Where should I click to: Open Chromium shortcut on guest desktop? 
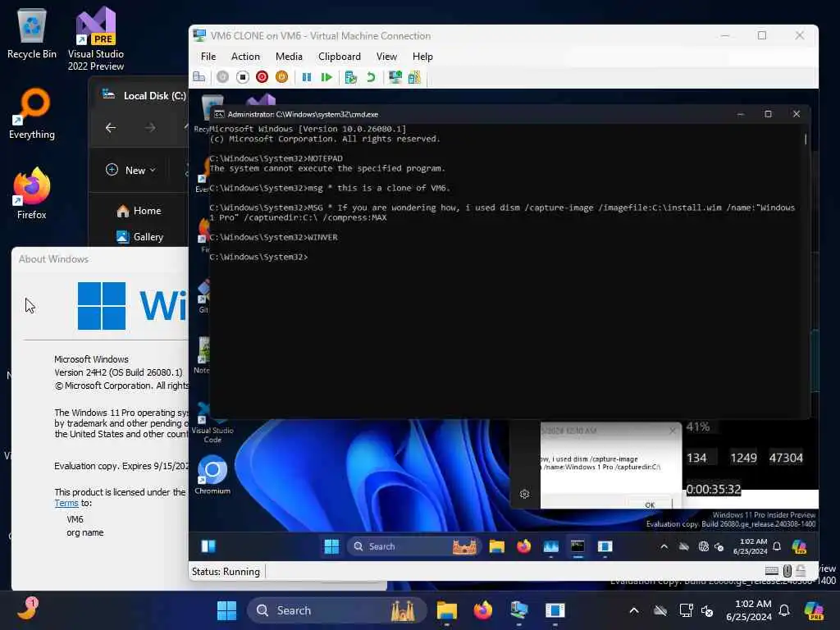pyautogui.click(x=212, y=475)
